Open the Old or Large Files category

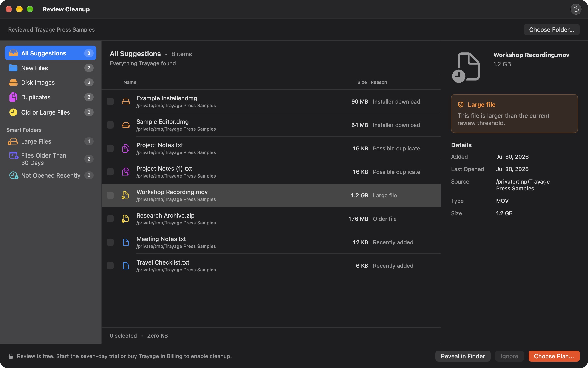pos(51,112)
